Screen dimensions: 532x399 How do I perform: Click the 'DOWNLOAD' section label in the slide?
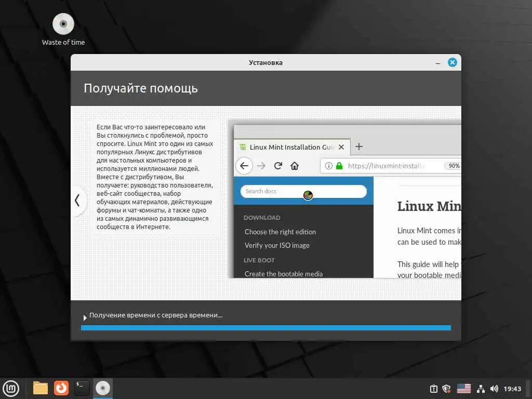point(262,218)
